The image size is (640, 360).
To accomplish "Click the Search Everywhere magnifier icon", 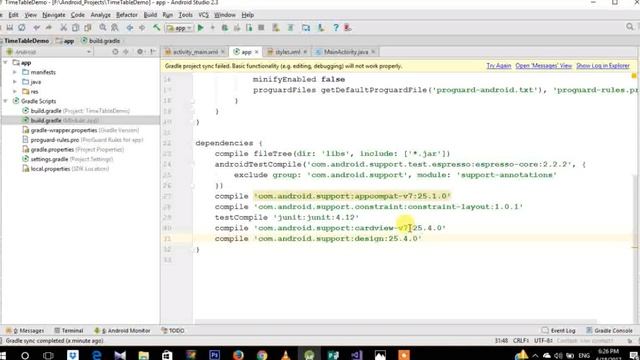I will pos(630,27).
